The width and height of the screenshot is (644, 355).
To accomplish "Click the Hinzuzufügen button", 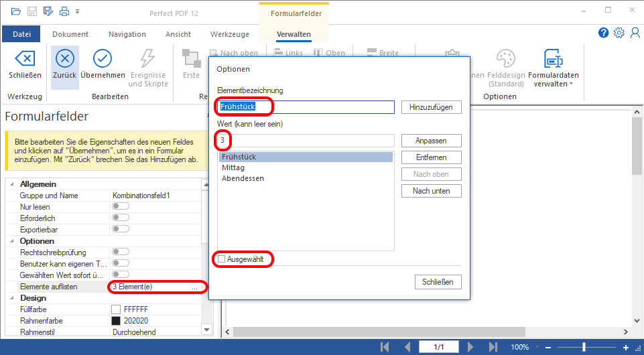I will point(431,107).
